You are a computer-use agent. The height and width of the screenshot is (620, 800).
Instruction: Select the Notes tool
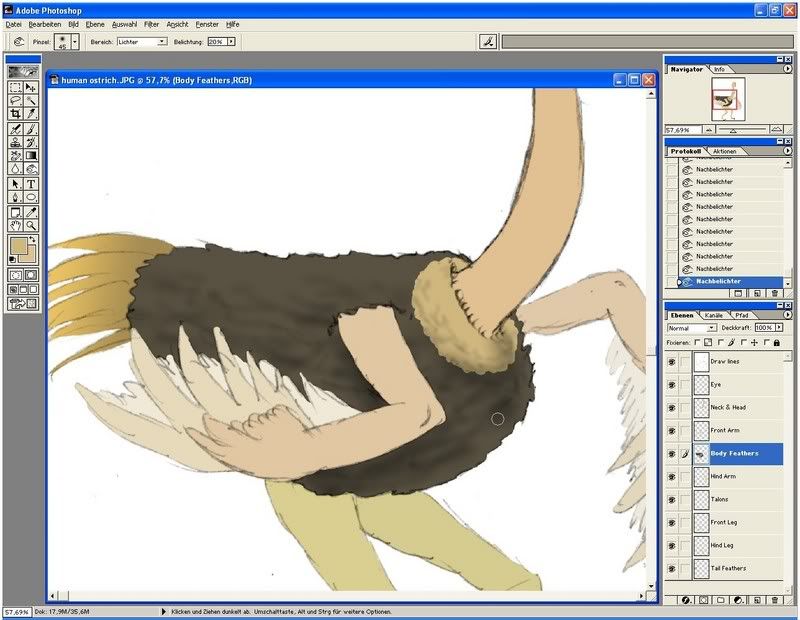click(15, 212)
